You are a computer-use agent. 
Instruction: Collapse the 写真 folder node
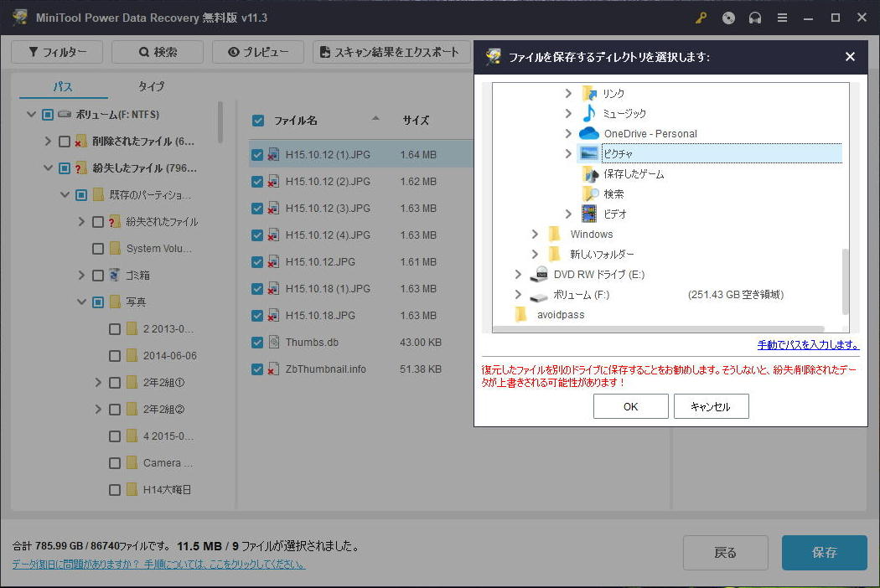(81, 302)
